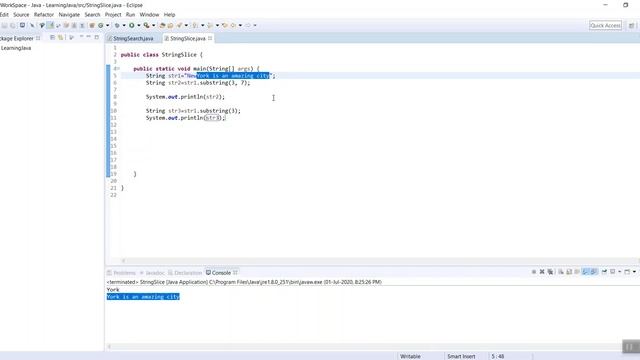Switch to the Javadoc tab

pyautogui.click(x=152, y=273)
